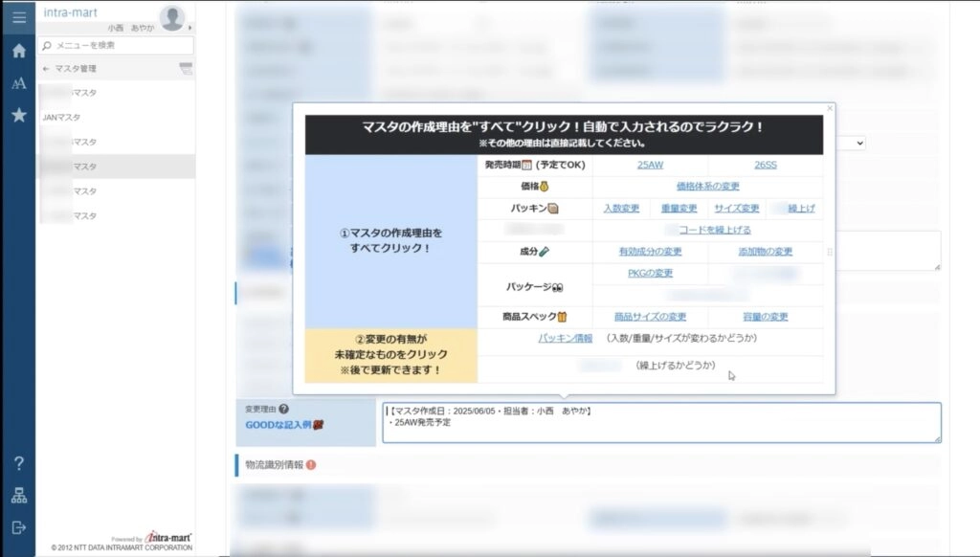
Task: Click the red alert icon beside 物流識別情報
Action: pyautogui.click(x=311, y=465)
